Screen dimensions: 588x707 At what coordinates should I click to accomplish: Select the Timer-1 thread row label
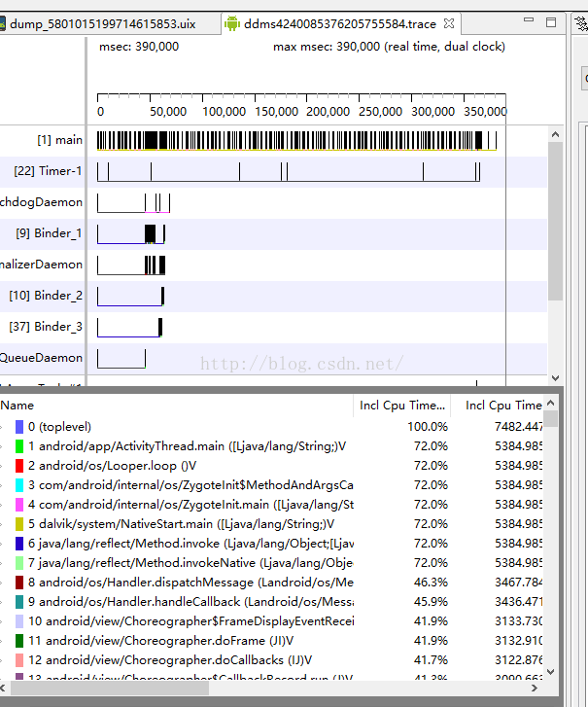48,171
